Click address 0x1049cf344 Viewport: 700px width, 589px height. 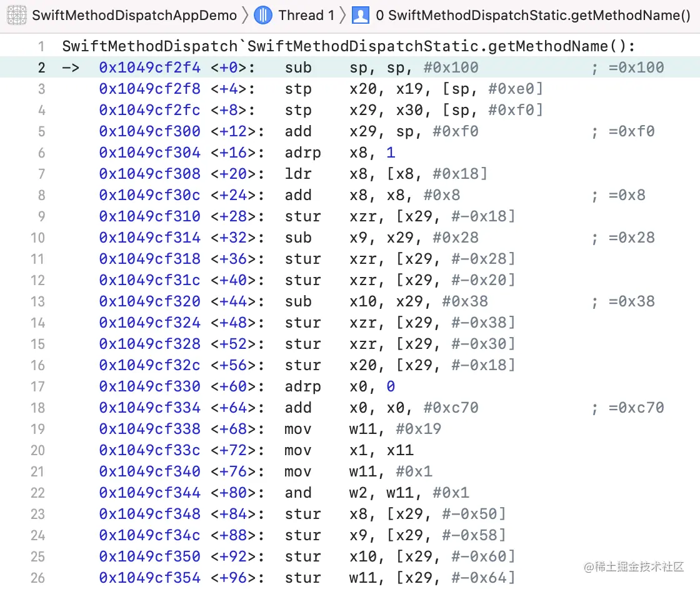tap(149, 493)
